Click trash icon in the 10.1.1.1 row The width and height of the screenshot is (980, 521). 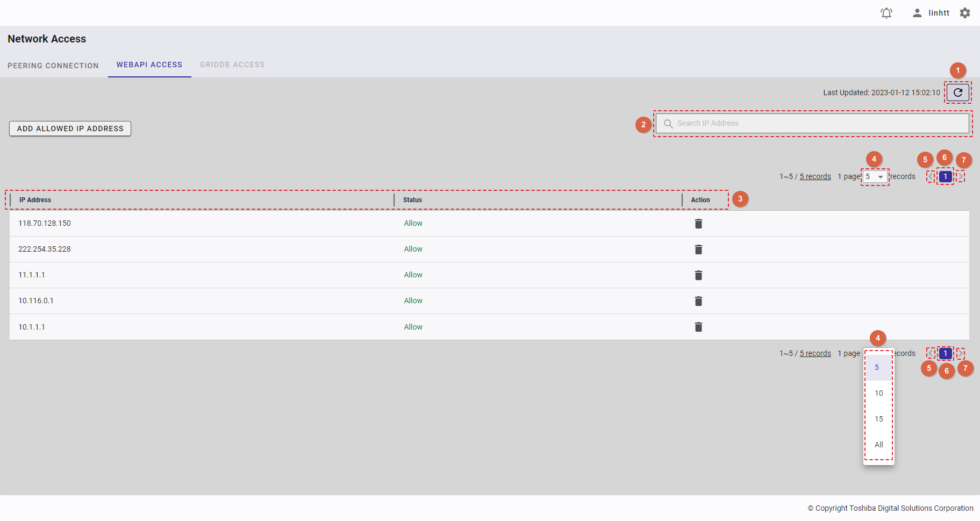click(698, 327)
